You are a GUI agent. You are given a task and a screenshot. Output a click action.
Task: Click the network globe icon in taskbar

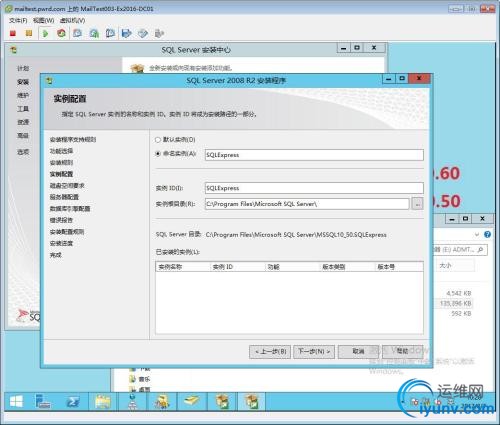point(132,401)
